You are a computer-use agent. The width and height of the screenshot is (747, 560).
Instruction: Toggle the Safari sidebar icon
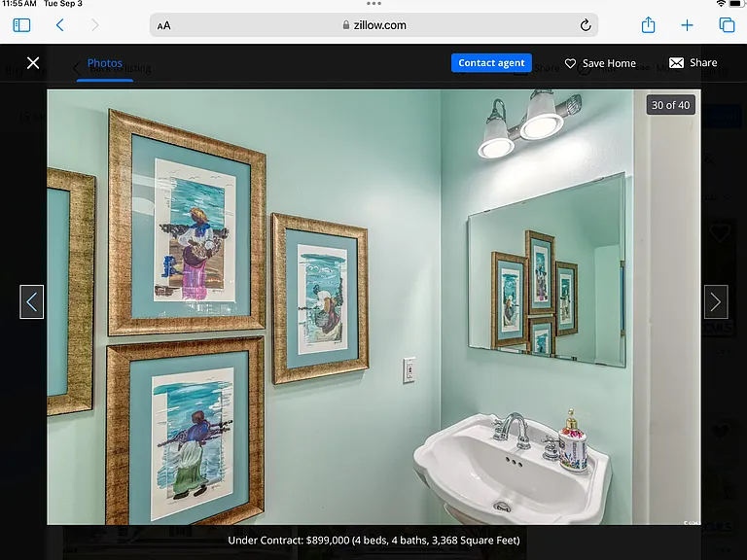click(x=21, y=25)
